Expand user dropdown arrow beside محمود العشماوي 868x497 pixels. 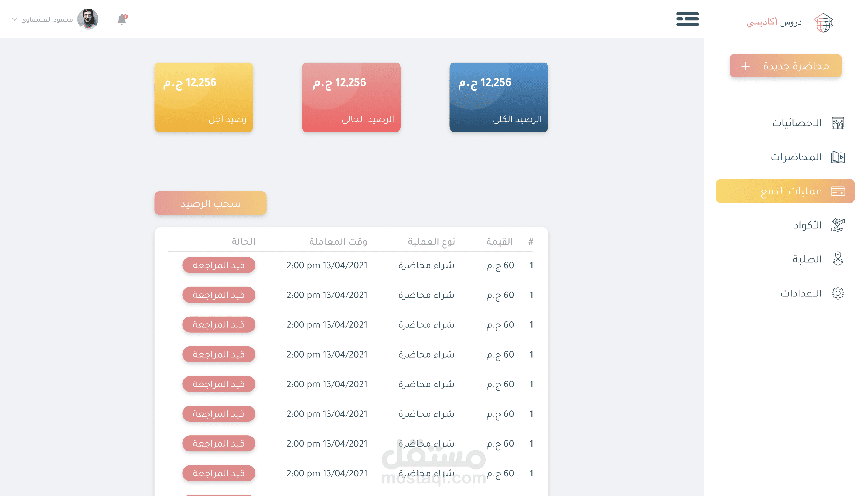click(15, 19)
